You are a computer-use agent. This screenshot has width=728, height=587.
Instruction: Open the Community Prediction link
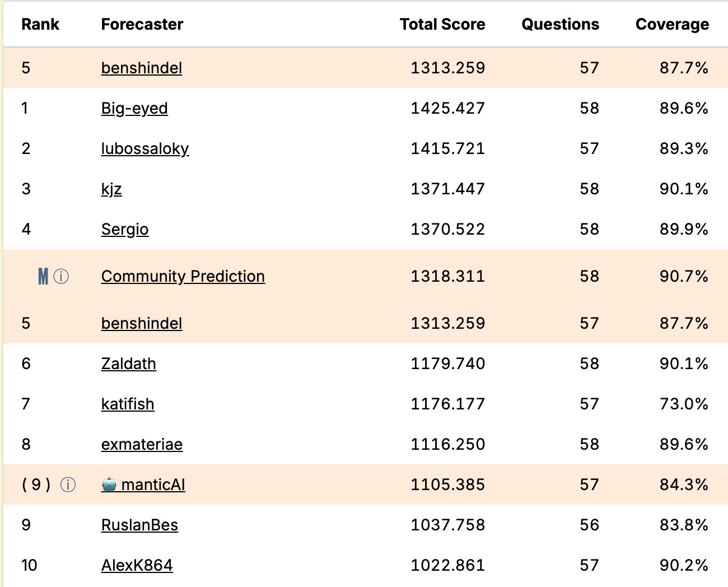tap(183, 276)
